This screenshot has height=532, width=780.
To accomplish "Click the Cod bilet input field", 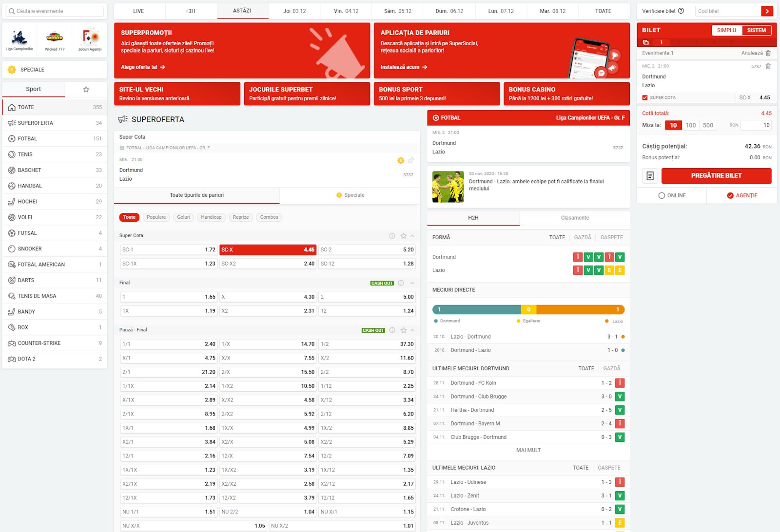I will [728, 11].
